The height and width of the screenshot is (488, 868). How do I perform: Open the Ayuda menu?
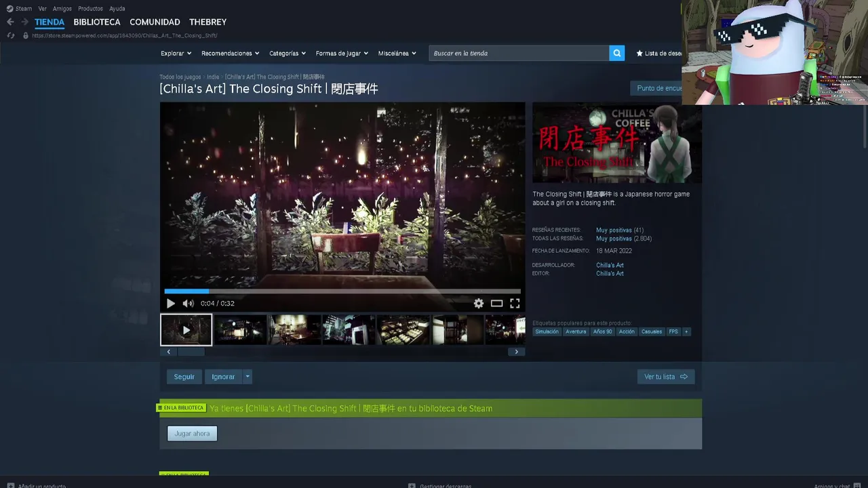click(x=117, y=9)
